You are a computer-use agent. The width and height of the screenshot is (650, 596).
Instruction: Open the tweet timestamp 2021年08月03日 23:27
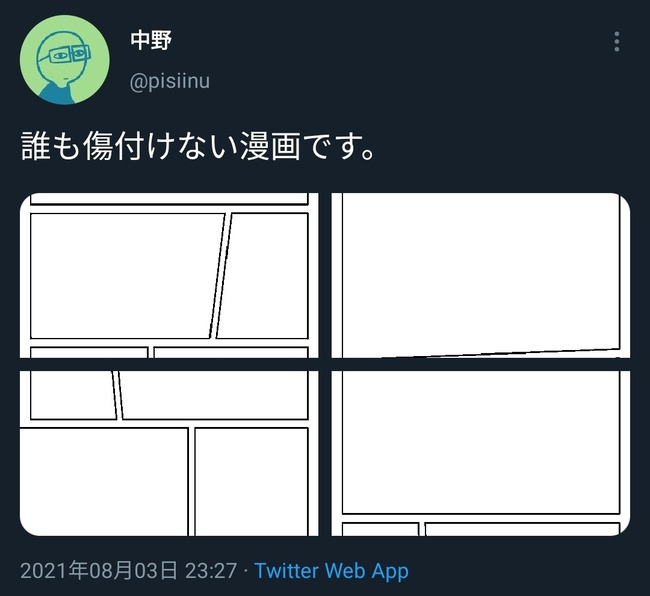(x=129, y=571)
